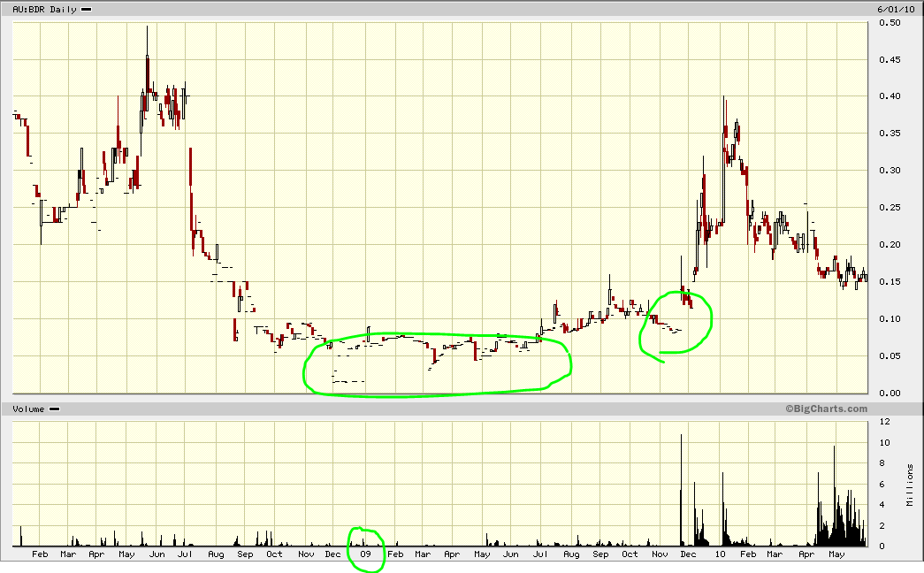Click the lowest dashes inside large green ellipse
Viewport: 924px width, 573px height.
pyautogui.click(x=347, y=381)
